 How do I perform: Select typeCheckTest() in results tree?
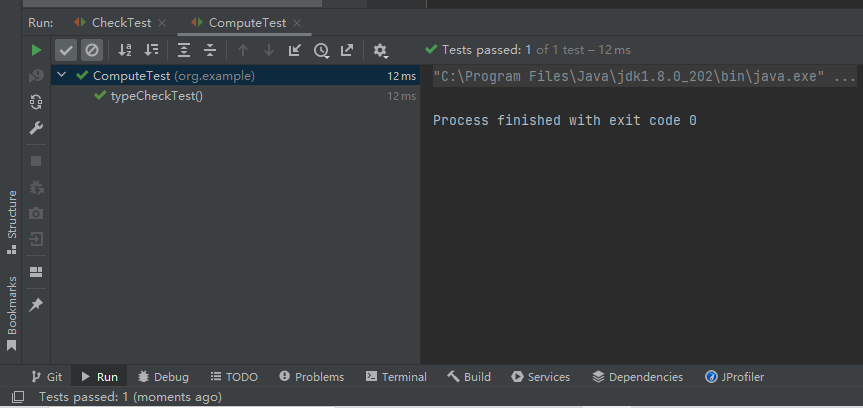[156, 96]
